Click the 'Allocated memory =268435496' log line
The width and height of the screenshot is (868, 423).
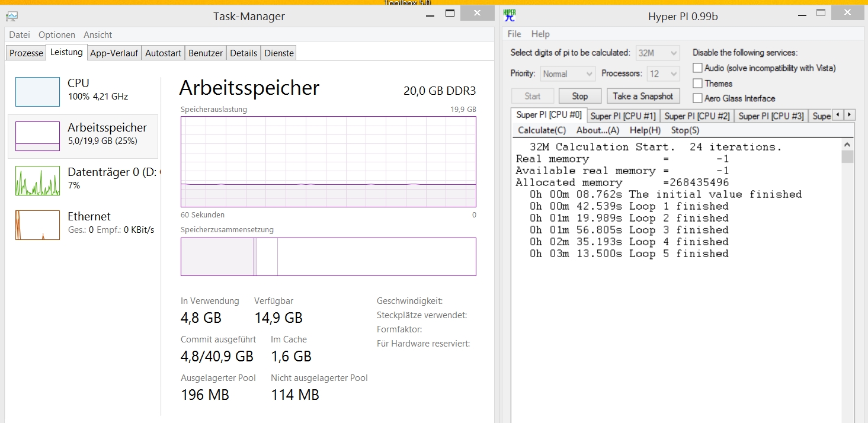(x=622, y=182)
